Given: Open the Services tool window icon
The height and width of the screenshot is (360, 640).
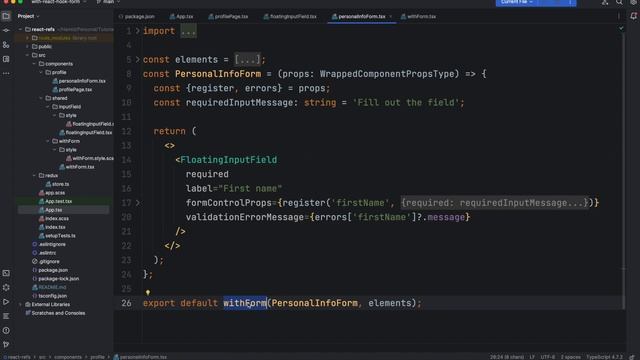Looking at the screenshot, I should [6, 287].
